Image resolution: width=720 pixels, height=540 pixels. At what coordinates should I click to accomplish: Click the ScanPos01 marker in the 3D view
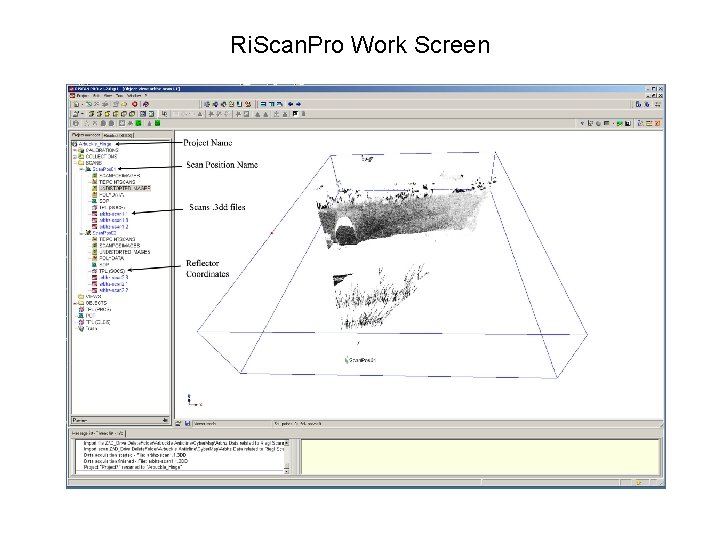coord(360,360)
